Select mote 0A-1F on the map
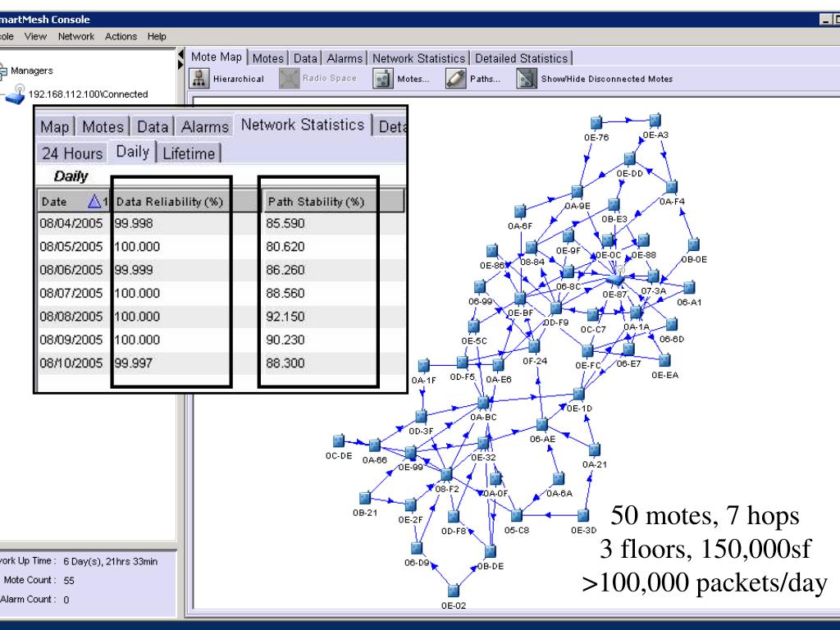Screen dimensions: 840x630 coord(423,366)
